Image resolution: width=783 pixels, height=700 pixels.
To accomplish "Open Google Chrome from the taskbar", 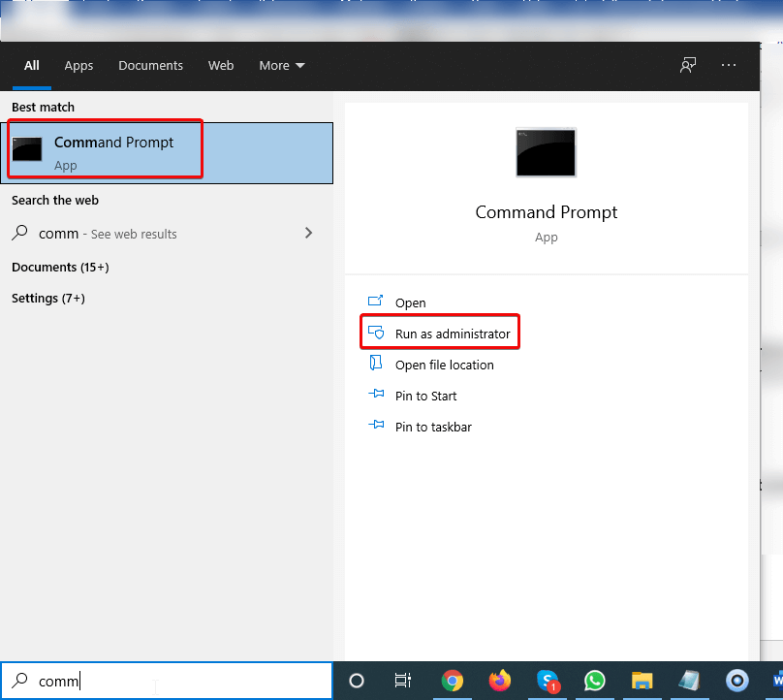I will pyautogui.click(x=454, y=681).
